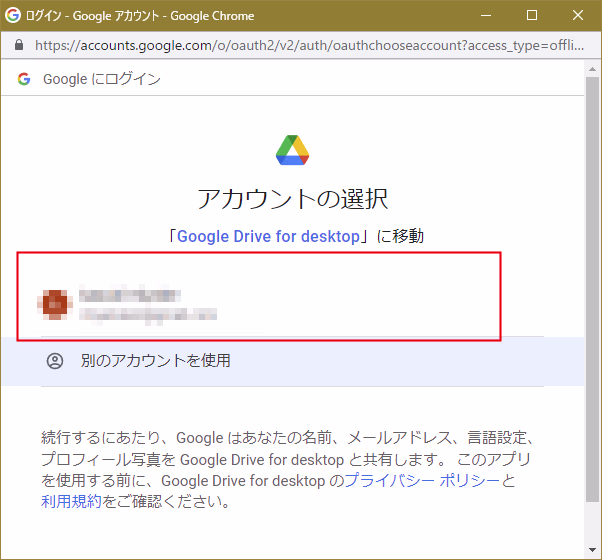Maximize the Chrome login window
Viewport: 602px width, 560px height.
532,15
